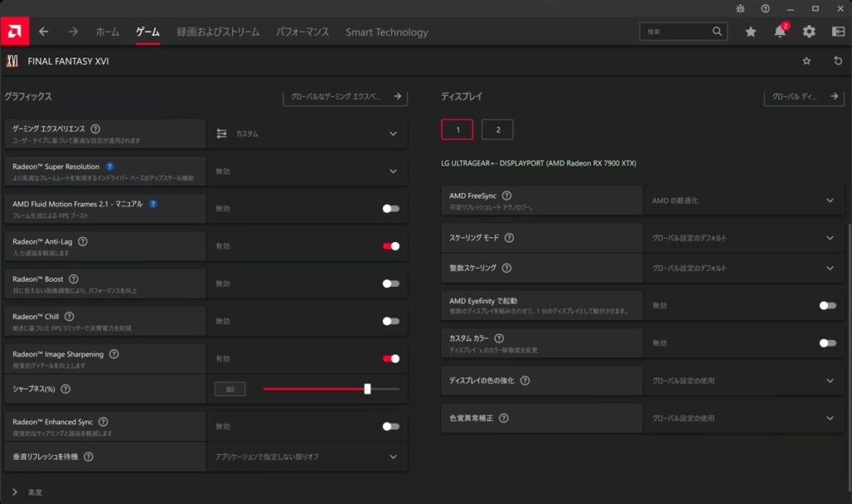Go to グローバルなゲーミング エクスペ... settings
This screenshot has width=852, height=504.
click(345, 96)
